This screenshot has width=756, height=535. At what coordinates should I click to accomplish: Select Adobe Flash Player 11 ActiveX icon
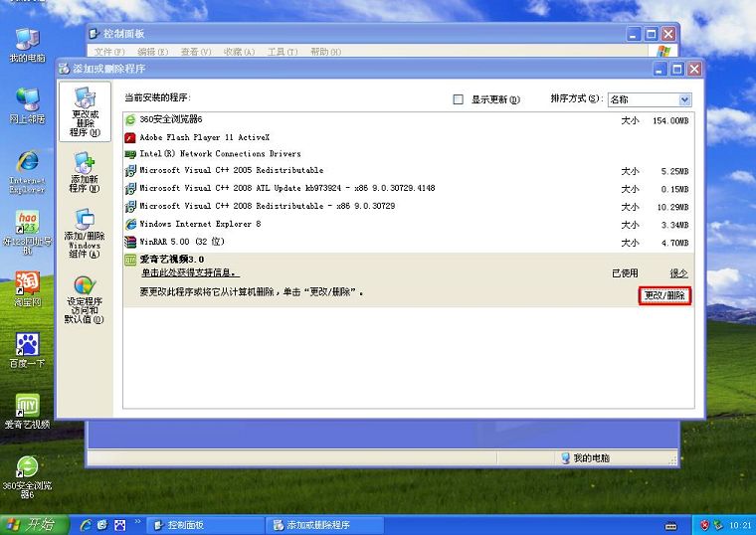pos(130,138)
